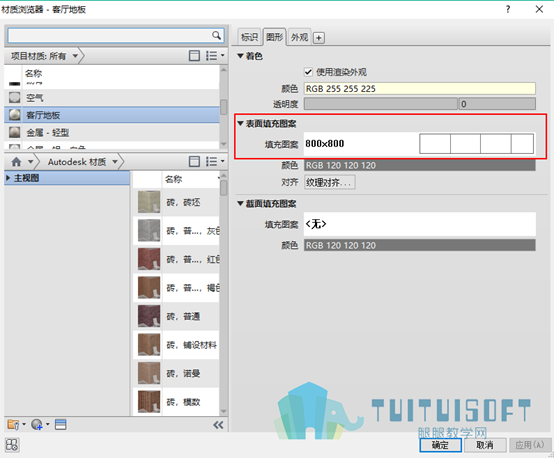Collapse the 截面填充图案 section
This screenshot has width=554, height=458.
pos(241,204)
